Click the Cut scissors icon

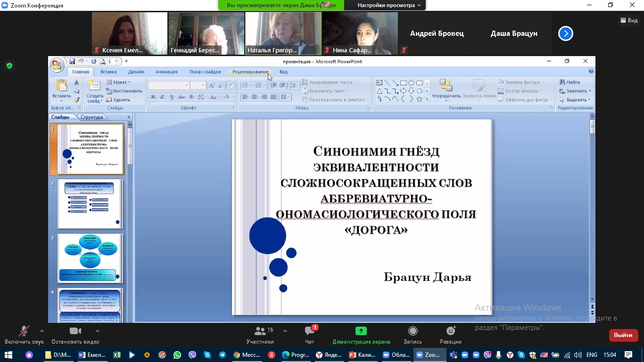pyautogui.click(x=76, y=82)
